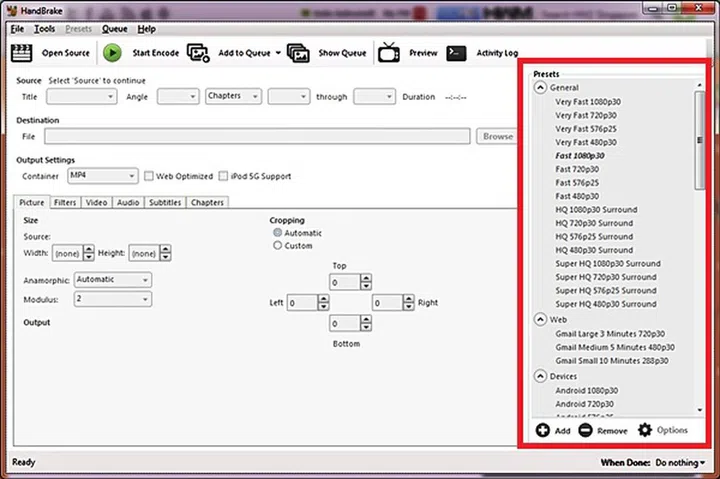
Task: Select the Android 1080p30 preset
Action: (x=587, y=391)
